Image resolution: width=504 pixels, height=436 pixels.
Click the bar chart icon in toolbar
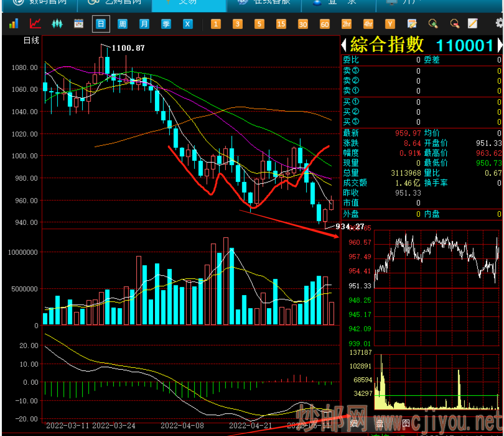14,24
